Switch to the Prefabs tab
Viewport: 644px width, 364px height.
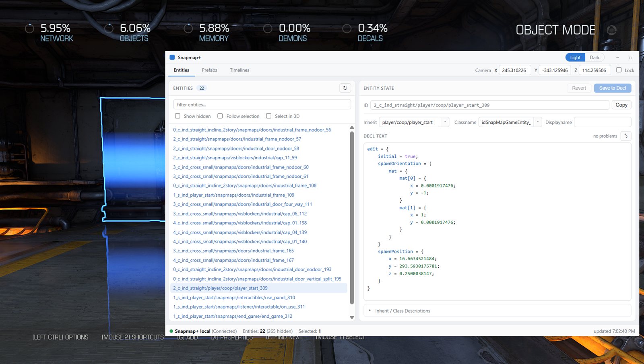209,70
